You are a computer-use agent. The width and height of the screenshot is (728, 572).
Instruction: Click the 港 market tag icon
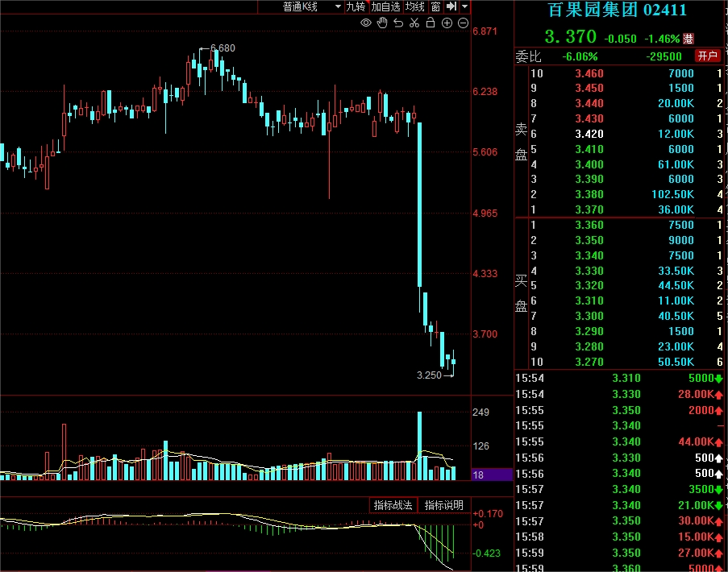coord(688,39)
